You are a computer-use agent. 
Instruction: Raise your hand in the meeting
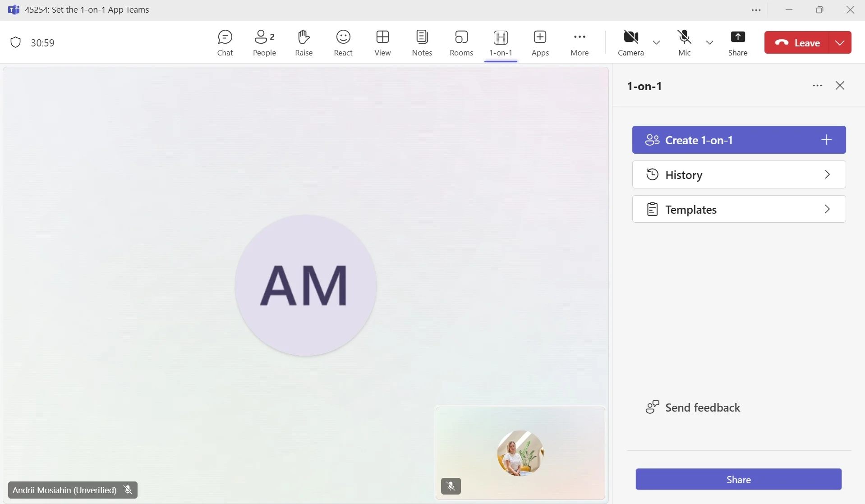304,43
